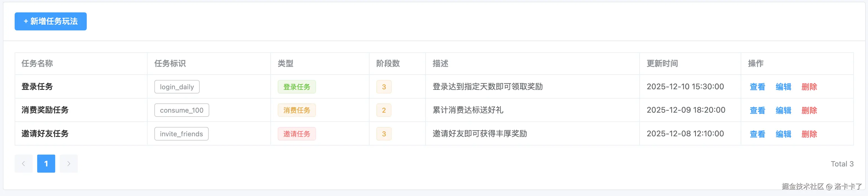
Task: Select page 1 in pagination
Action: pyautogui.click(x=46, y=164)
